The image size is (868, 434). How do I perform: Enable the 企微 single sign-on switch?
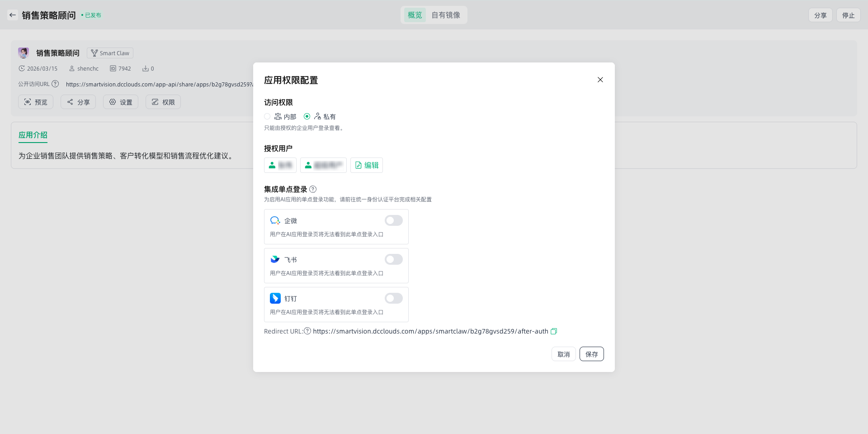(x=393, y=220)
